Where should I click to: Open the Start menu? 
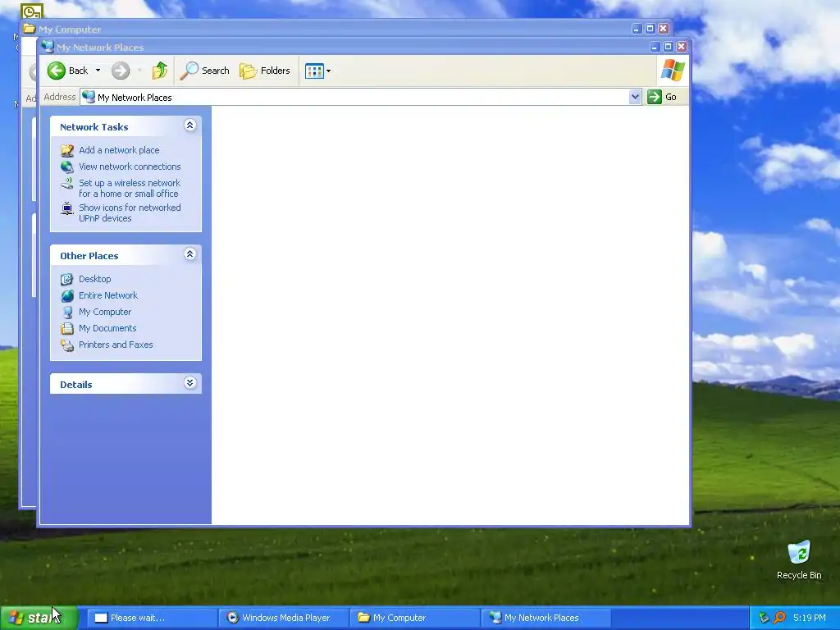[x=39, y=618]
